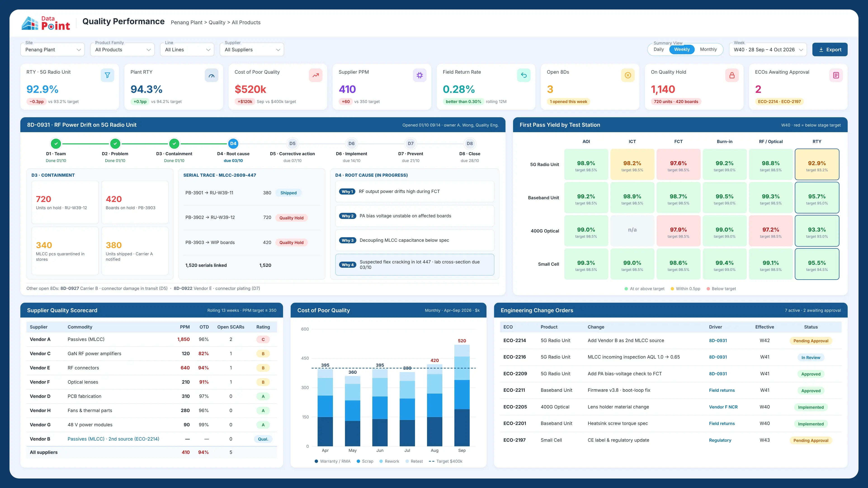The height and width of the screenshot is (488, 868).
Task: Switch summary view to Weekly
Action: pos(682,49)
